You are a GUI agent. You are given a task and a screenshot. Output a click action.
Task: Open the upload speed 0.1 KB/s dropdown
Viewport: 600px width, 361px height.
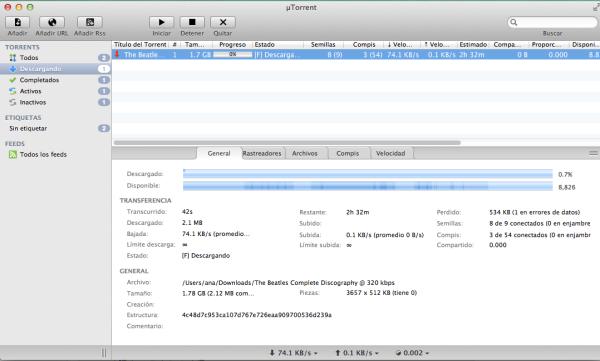(357, 353)
